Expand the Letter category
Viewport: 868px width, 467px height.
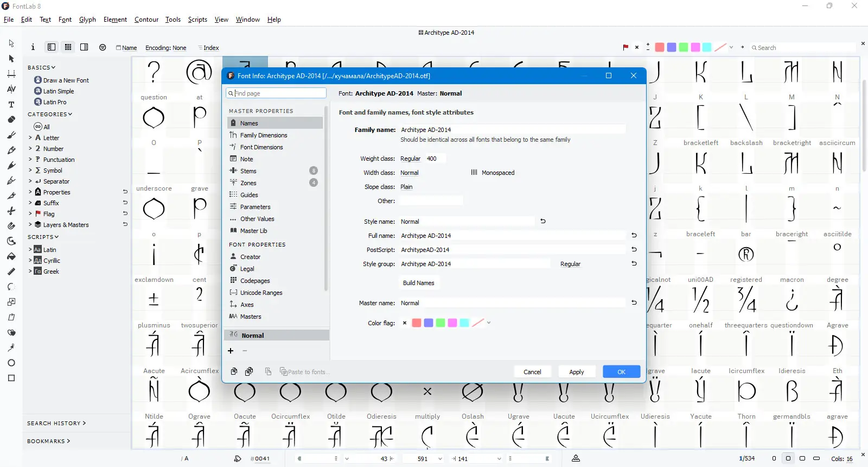tap(30, 138)
